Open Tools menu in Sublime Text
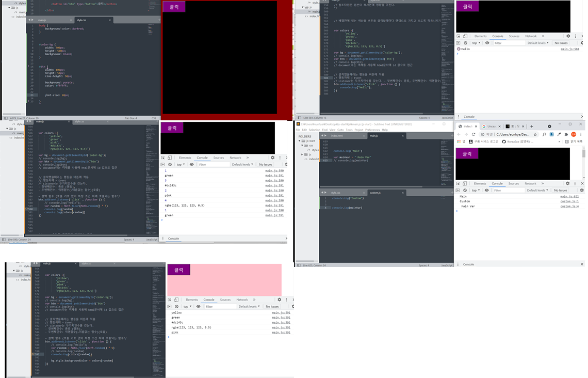The width and height of the screenshot is (588, 378). tap(349, 130)
